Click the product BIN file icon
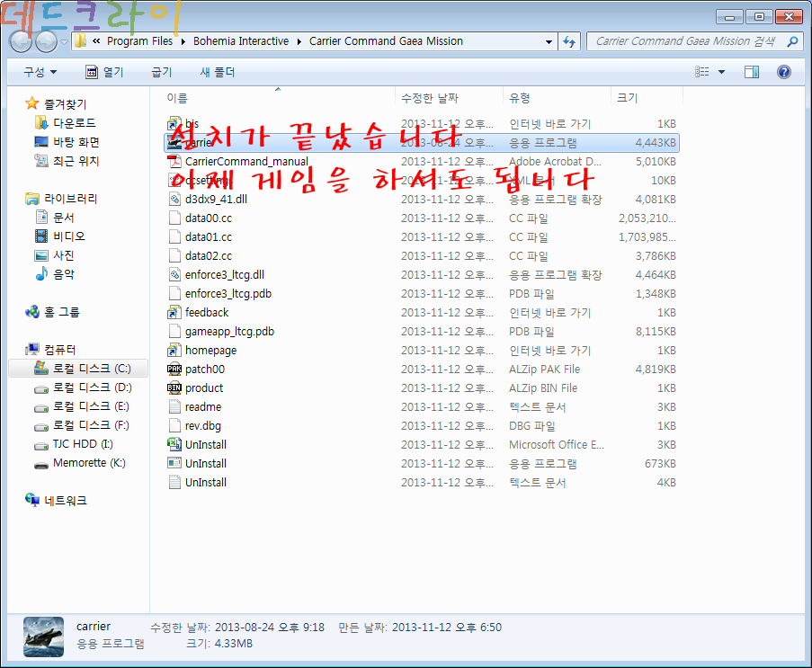812x668 pixels. (x=175, y=387)
